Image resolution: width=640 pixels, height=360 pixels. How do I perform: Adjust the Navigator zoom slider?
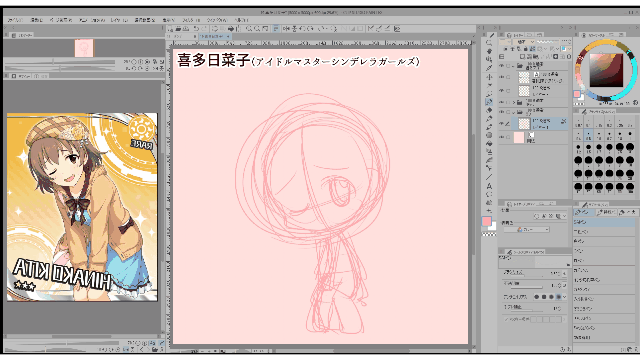coord(60,62)
